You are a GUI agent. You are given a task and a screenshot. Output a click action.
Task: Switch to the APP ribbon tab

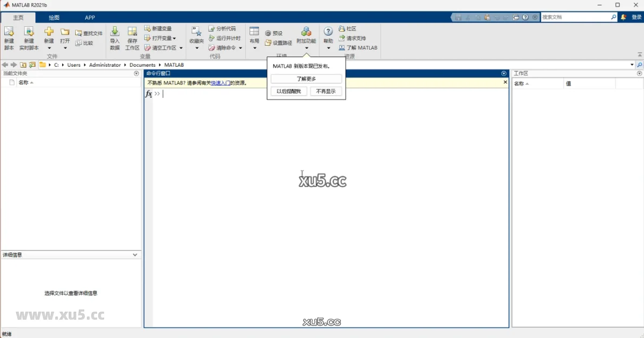click(x=90, y=17)
